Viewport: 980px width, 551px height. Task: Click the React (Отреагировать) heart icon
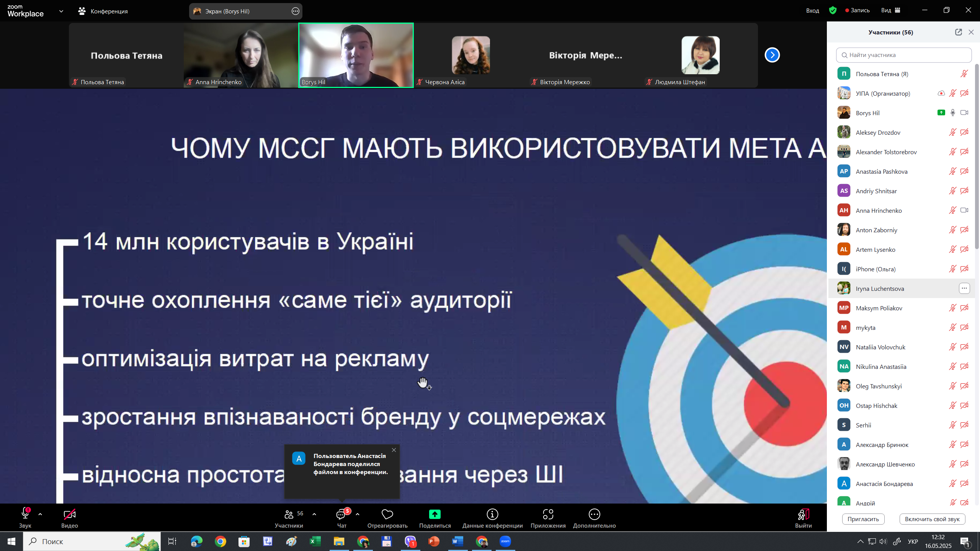[x=387, y=515]
